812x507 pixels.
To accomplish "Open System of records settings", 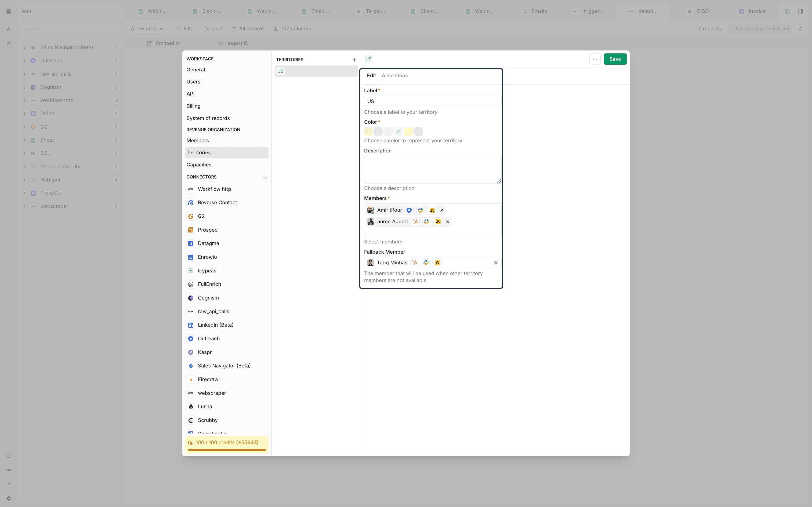I will click(227, 118).
